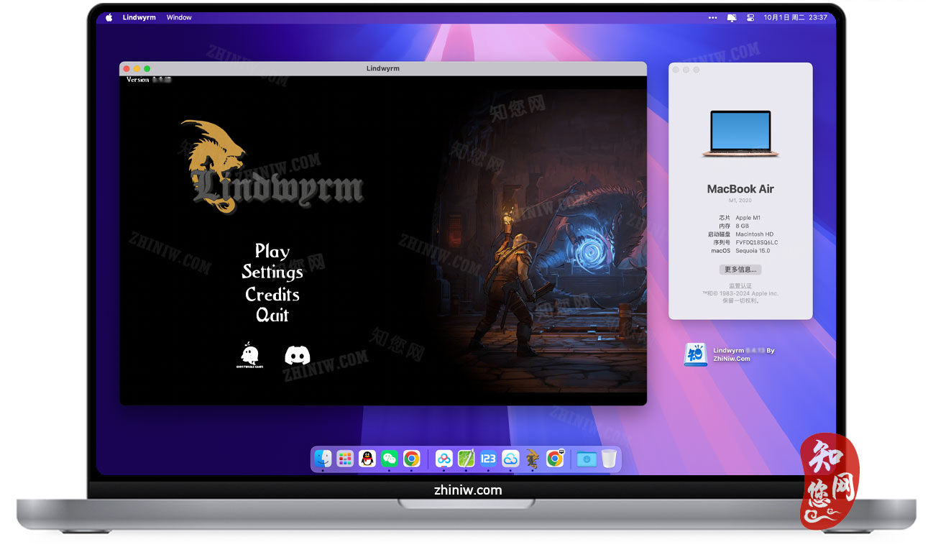Open the Discord icon link
The image size is (933, 560).
[x=298, y=355]
